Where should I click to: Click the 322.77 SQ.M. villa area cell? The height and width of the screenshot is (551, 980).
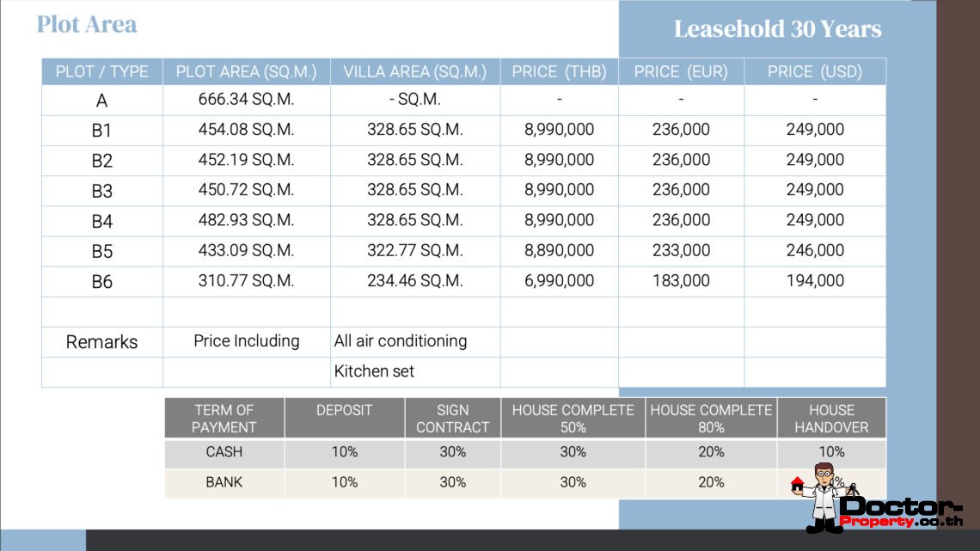415,250
